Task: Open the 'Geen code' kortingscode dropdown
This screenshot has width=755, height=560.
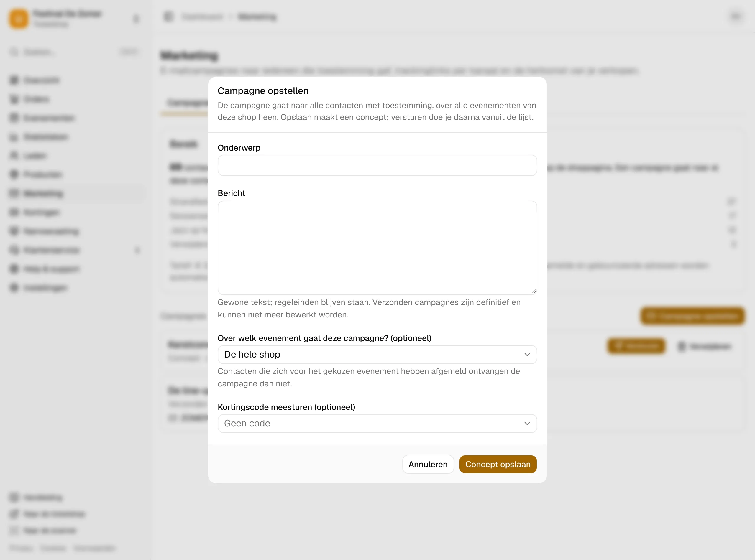Action: 377,424
